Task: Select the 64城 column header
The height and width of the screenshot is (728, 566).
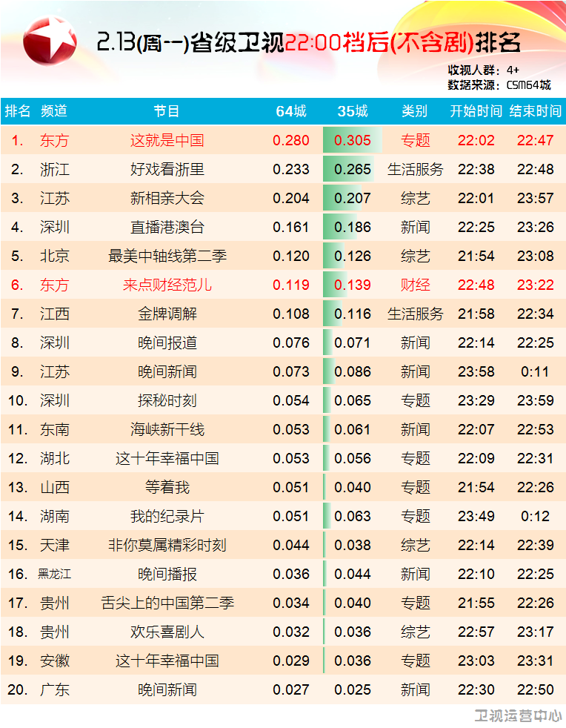Action: point(291,111)
